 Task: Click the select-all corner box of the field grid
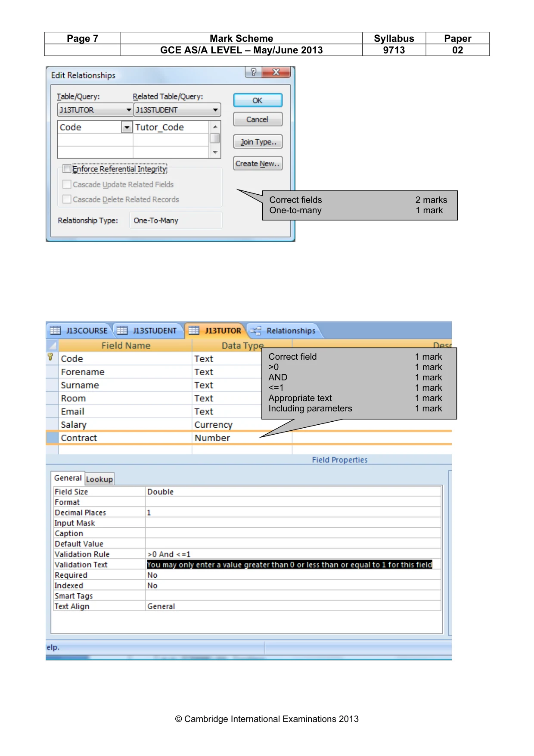point(52,345)
